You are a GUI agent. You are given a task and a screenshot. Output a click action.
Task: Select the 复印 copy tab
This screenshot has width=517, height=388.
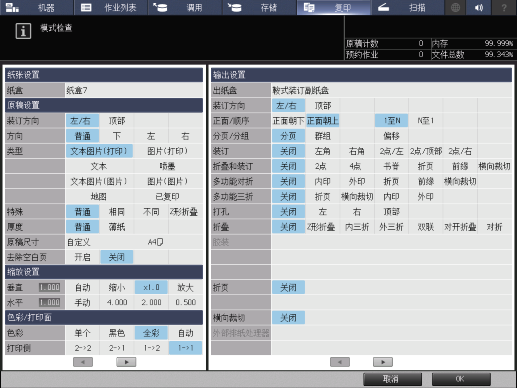coord(334,7)
